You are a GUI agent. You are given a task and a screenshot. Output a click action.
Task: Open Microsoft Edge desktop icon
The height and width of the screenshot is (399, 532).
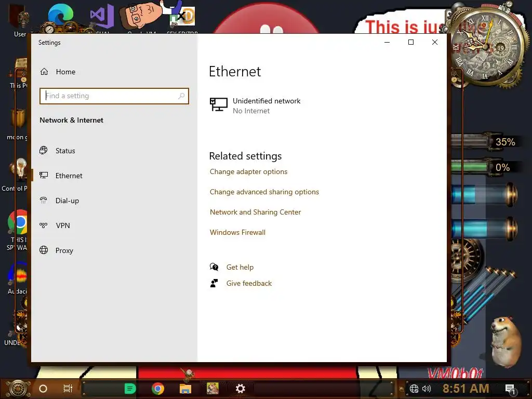click(x=60, y=15)
